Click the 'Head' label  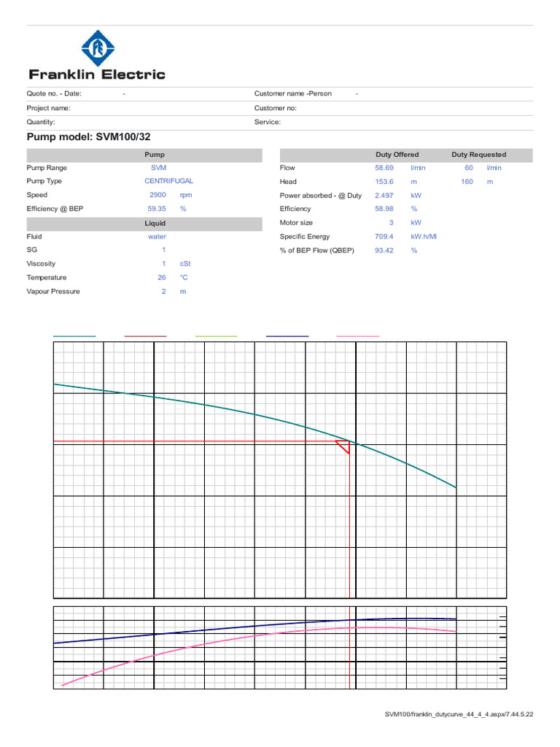point(288,182)
